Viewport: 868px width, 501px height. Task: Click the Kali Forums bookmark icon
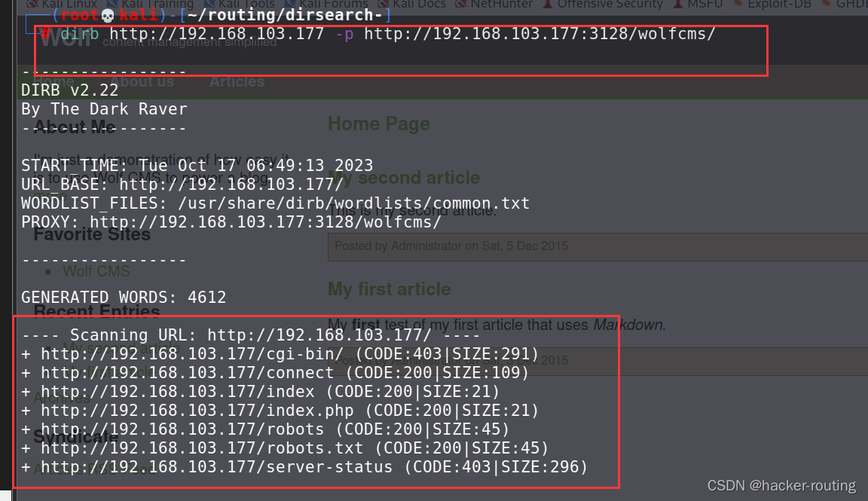289,5
